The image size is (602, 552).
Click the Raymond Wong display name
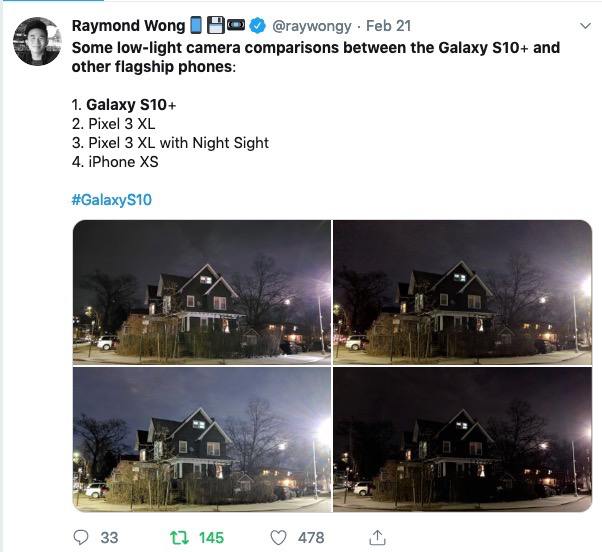128,26
